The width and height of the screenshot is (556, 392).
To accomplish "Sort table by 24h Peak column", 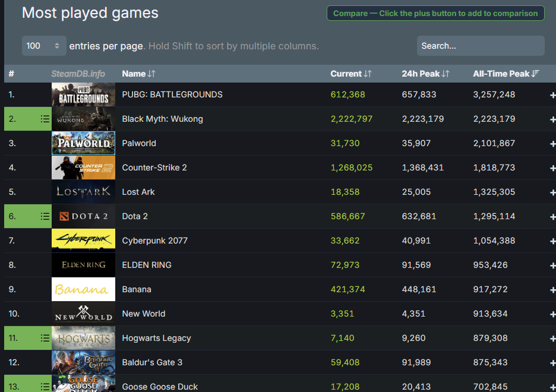I will [x=425, y=74].
